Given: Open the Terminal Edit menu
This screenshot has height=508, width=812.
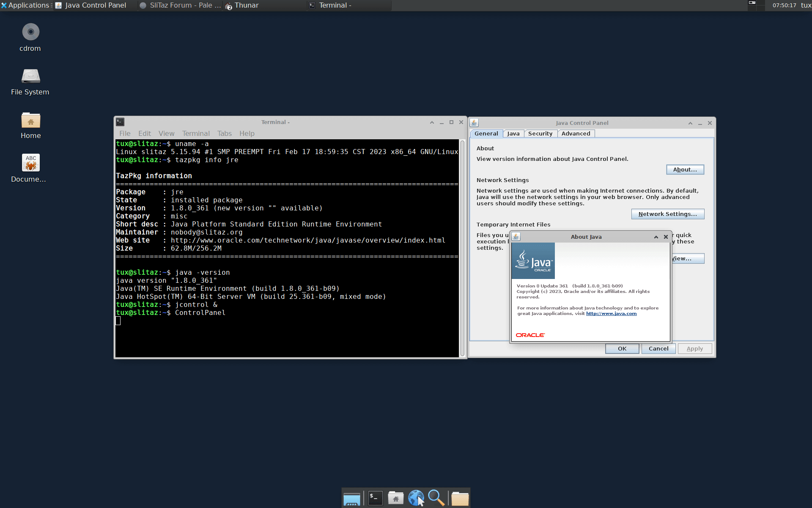Looking at the screenshot, I should pos(144,134).
